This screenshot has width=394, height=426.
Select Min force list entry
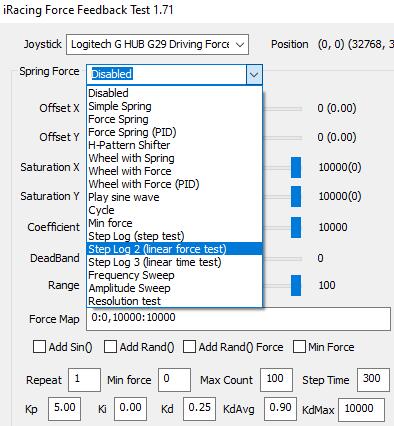tap(174, 223)
